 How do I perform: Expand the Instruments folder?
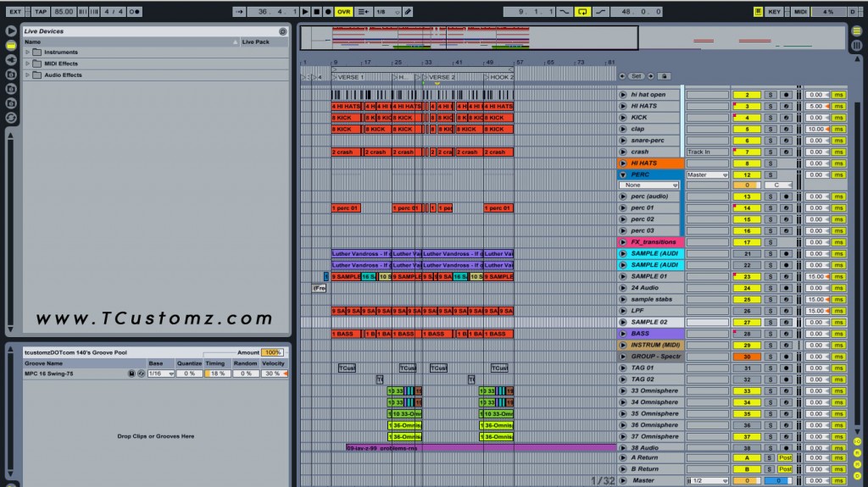pyautogui.click(x=28, y=52)
